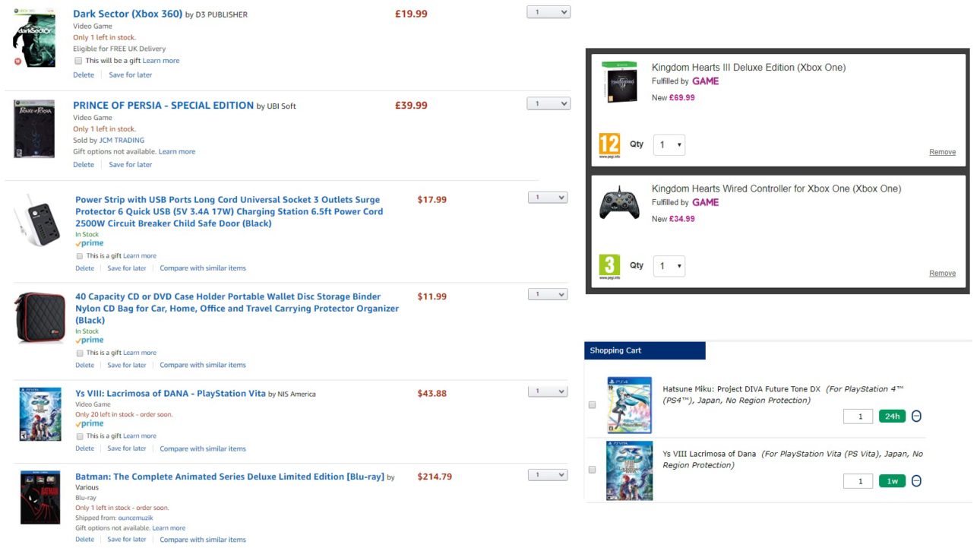980x548 pixels.
Task: Click 'Save for later' under Prince of Persia
Action: coord(130,165)
